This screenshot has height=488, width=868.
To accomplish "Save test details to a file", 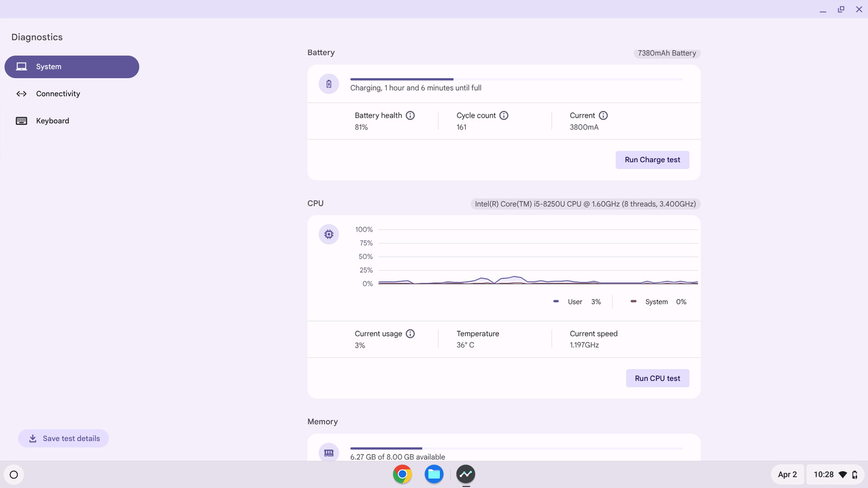I will coord(63,439).
